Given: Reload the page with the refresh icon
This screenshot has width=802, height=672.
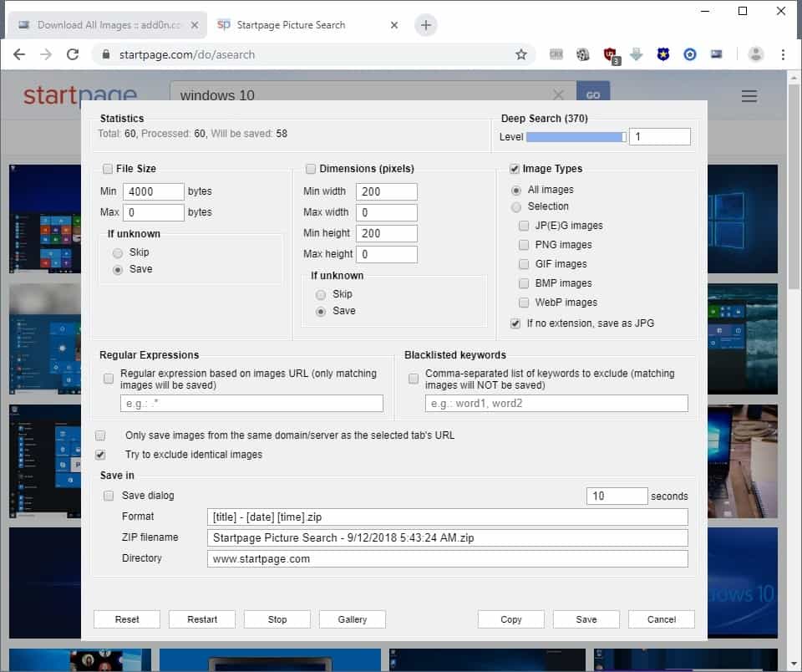Looking at the screenshot, I should [73, 54].
